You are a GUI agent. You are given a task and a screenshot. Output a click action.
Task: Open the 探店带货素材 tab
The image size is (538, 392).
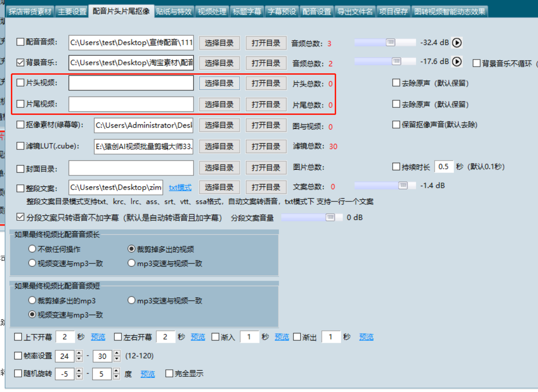(x=30, y=12)
